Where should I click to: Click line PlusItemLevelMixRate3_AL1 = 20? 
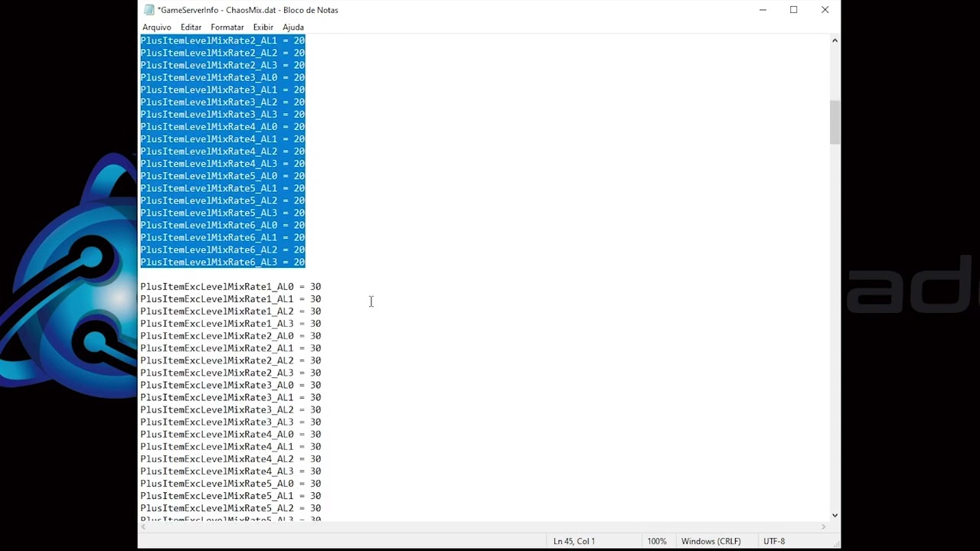tap(223, 90)
